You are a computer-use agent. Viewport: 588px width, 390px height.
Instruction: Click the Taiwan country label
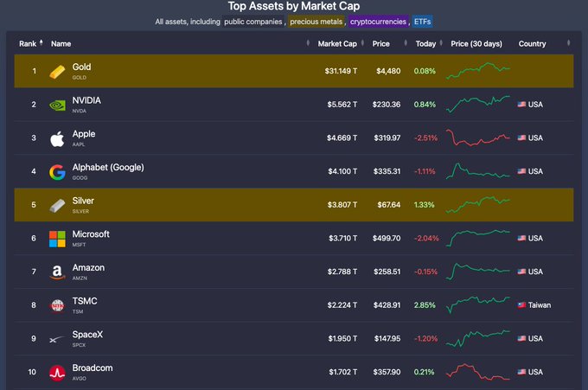point(540,305)
